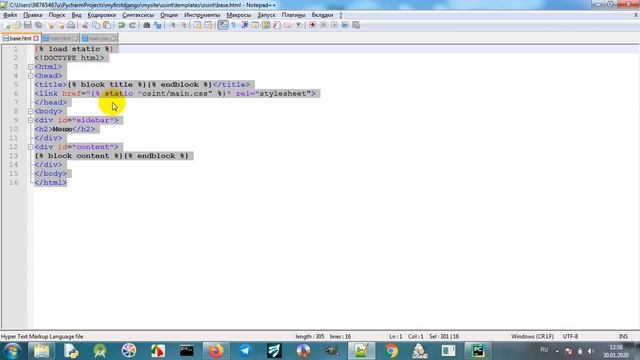
Task: Open Google Chrome from the taskbar
Action: click(391, 351)
